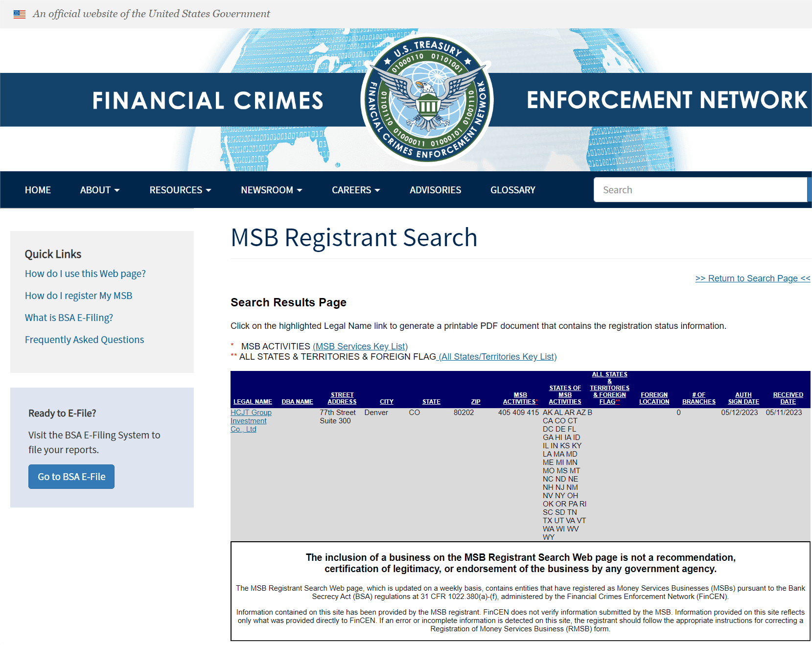Image resolution: width=812 pixels, height=645 pixels.
Task: Select the '405 409 415' activities cell
Action: [518, 413]
